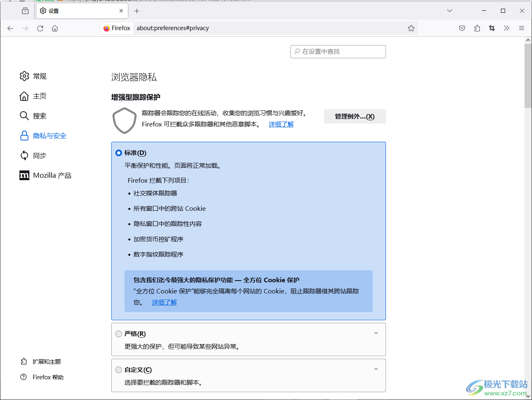List all tabs dropdown arrow
This screenshot has width=532, height=400.
[x=450, y=11]
